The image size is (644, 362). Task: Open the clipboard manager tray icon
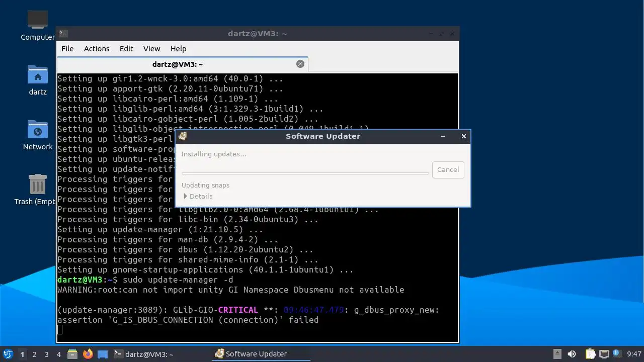590,354
